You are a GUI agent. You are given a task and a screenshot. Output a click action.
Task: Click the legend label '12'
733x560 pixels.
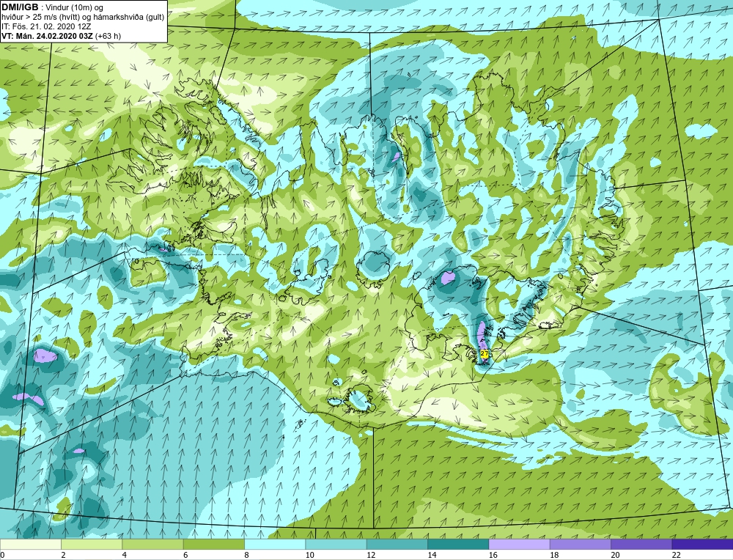[x=371, y=555]
